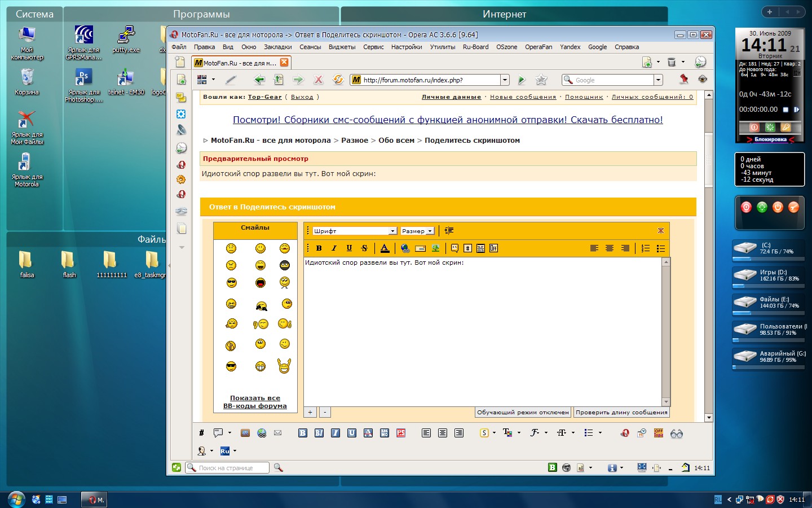
Task: Click the Проверить длину сообщения button
Action: [x=621, y=412]
